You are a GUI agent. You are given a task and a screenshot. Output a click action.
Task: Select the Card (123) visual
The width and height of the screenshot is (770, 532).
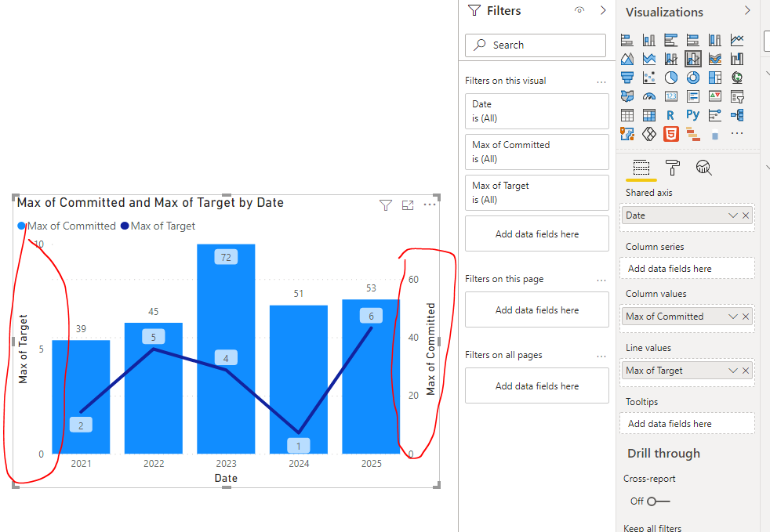(x=670, y=96)
